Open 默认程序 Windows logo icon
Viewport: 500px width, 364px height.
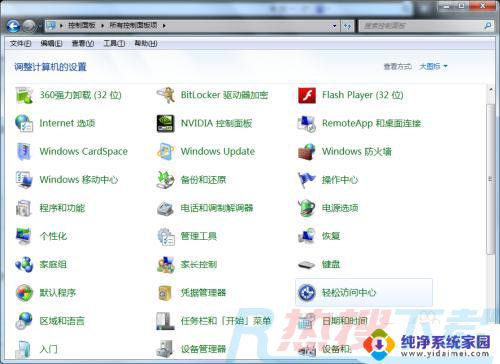[x=24, y=293]
